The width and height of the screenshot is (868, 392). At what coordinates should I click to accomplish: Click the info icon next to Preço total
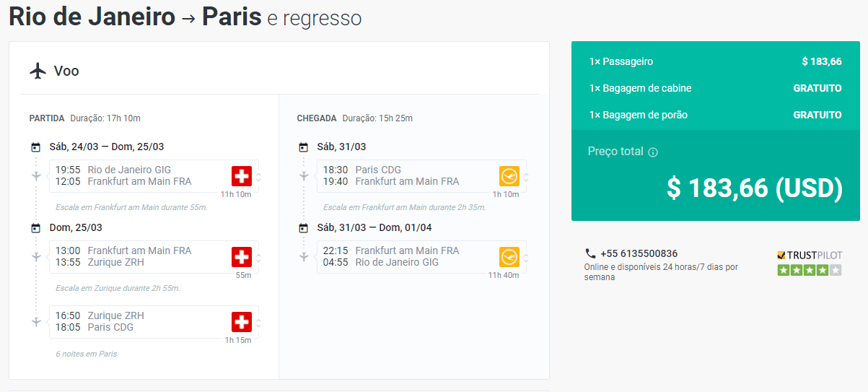653,152
